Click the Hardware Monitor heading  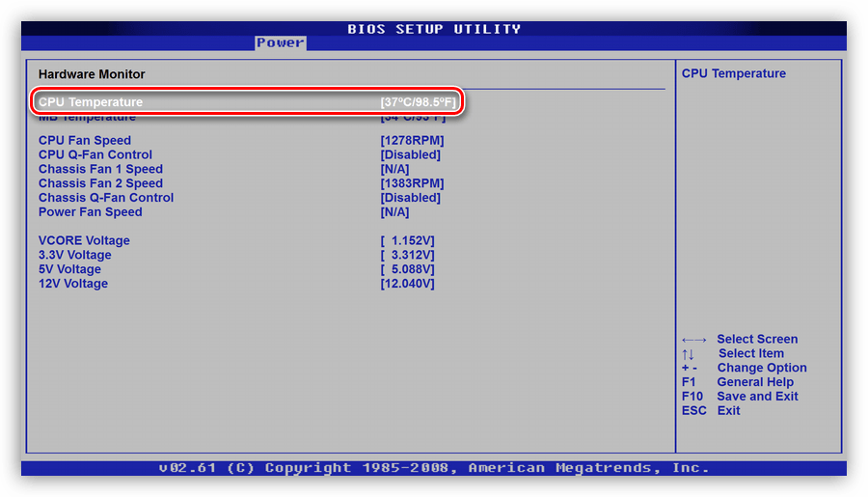coord(92,74)
